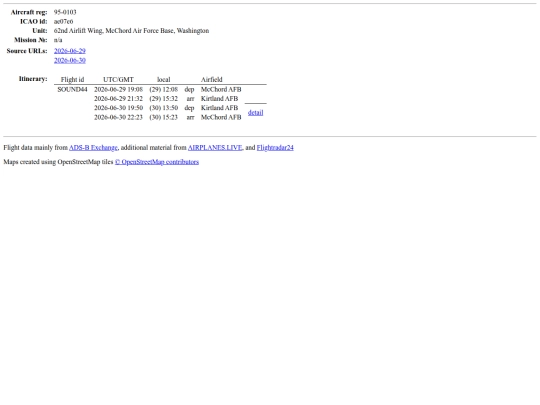Open OpenStreetMap contributors link
Screen dimensions: 540x405
tap(157, 162)
